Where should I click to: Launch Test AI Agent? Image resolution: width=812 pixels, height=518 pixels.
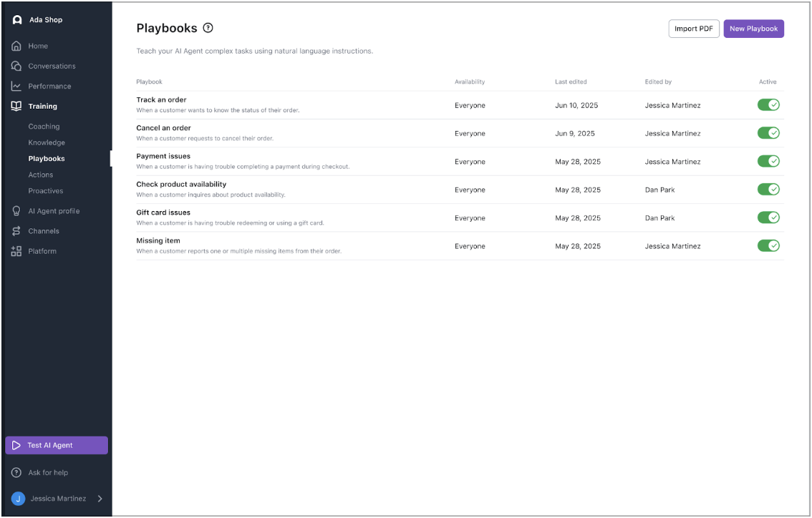coord(56,445)
